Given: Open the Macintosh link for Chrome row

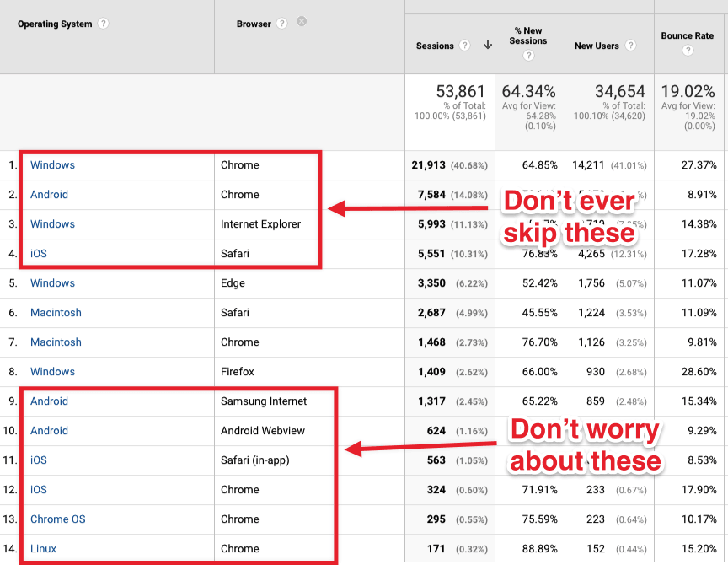Looking at the screenshot, I should point(56,342).
